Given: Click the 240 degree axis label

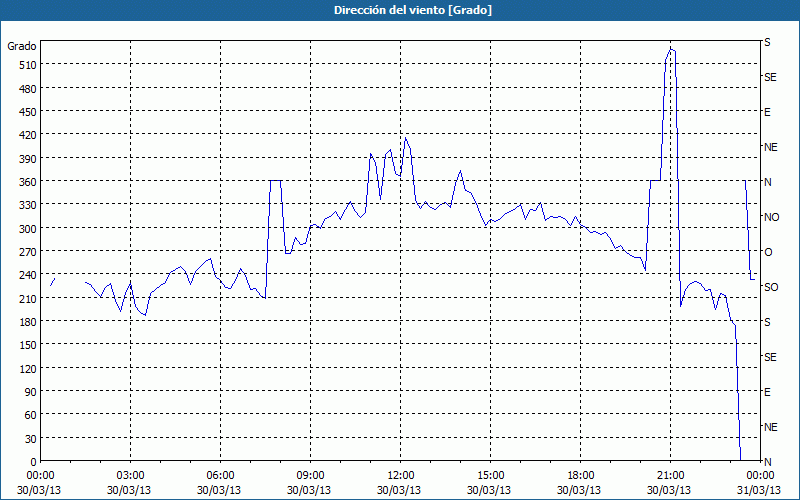Looking at the screenshot, I should tap(28, 275).
